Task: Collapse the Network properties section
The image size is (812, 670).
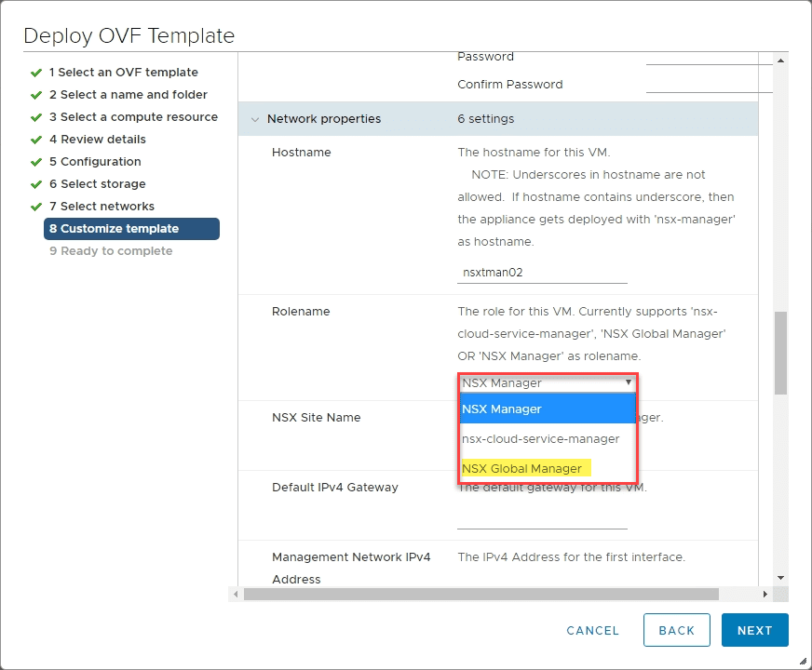Action: click(255, 119)
